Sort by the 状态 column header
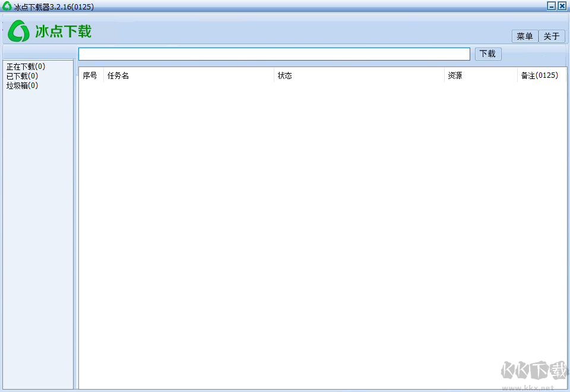This screenshot has width=570, height=392. pos(359,75)
